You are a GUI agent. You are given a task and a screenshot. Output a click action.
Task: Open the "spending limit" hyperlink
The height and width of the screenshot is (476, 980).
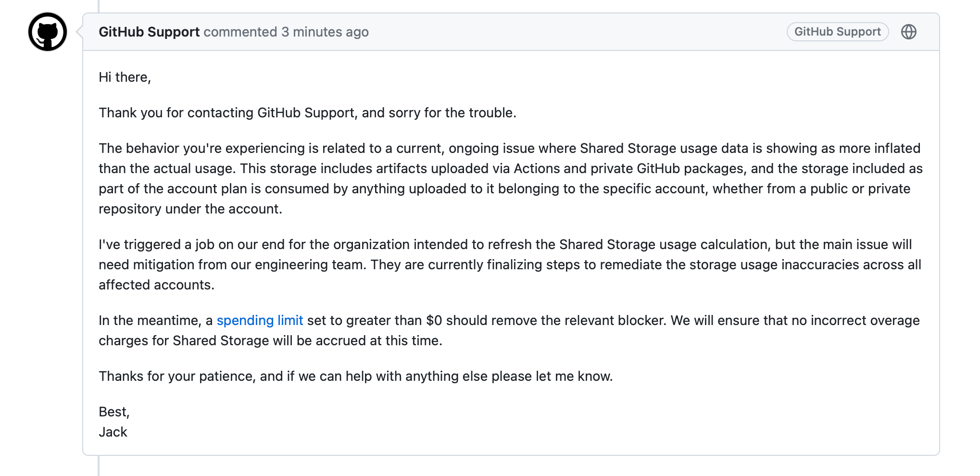pos(260,320)
